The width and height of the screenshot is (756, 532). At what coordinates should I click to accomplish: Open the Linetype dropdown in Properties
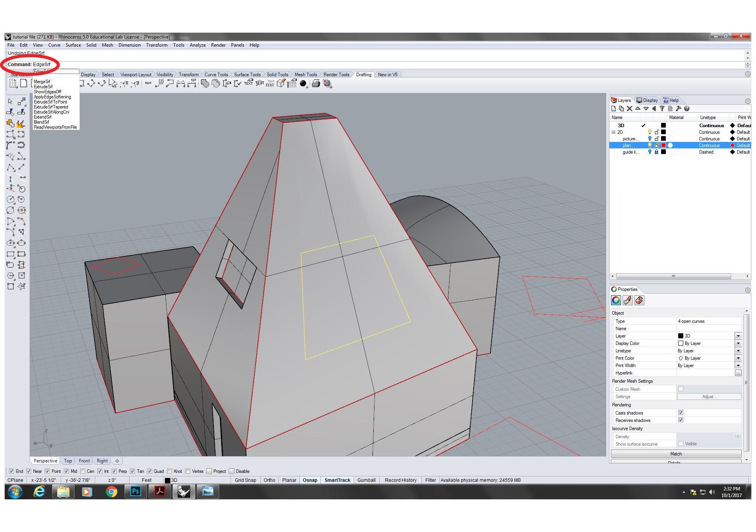(x=738, y=351)
